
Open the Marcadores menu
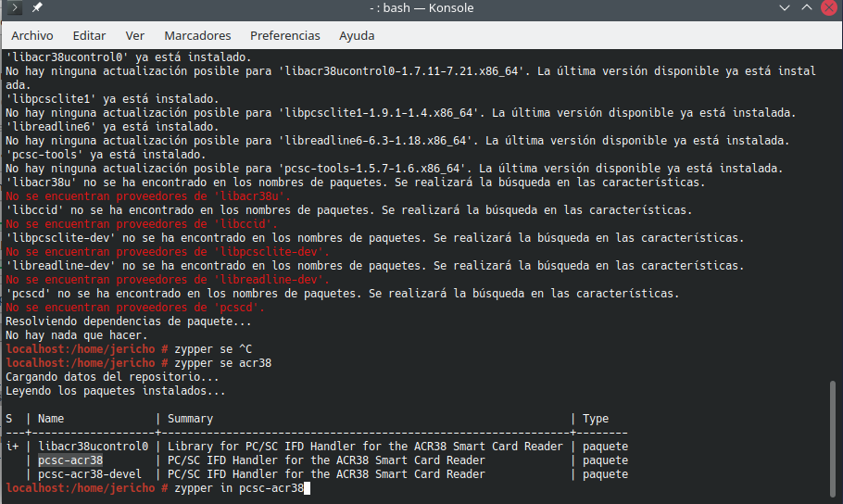click(x=197, y=35)
